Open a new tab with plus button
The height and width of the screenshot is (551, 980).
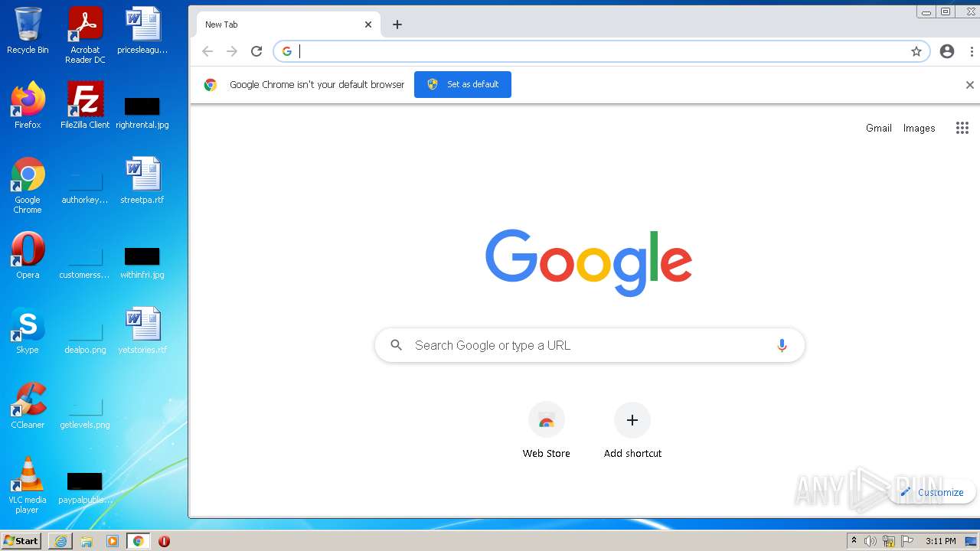tap(397, 24)
